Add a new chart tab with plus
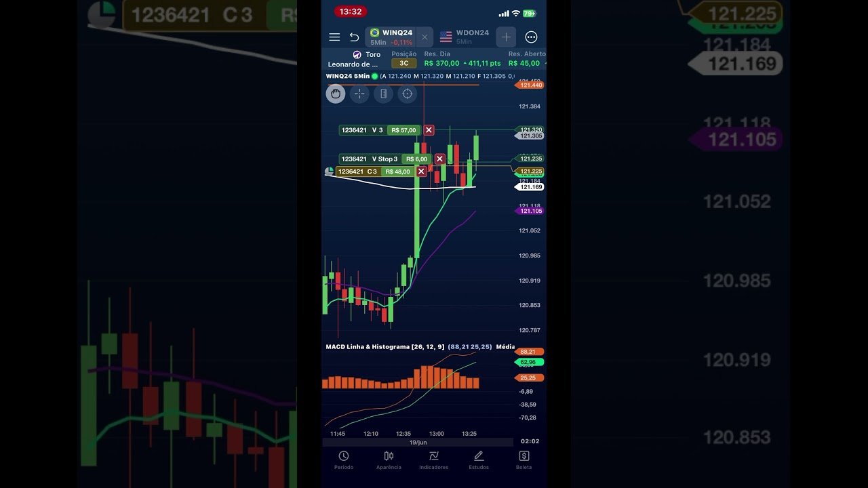The width and height of the screenshot is (868, 488). click(x=506, y=37)
